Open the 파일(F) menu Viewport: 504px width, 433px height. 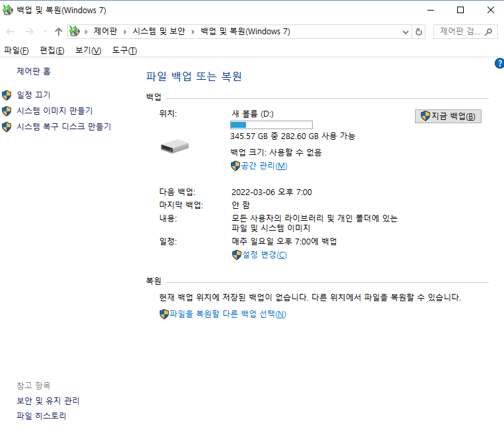click(16, 51)
